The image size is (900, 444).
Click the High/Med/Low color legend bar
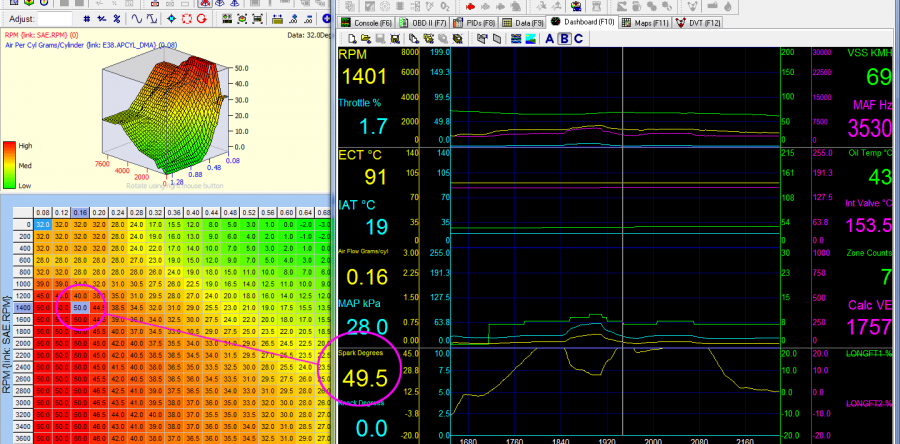click(x=9, y=165)
